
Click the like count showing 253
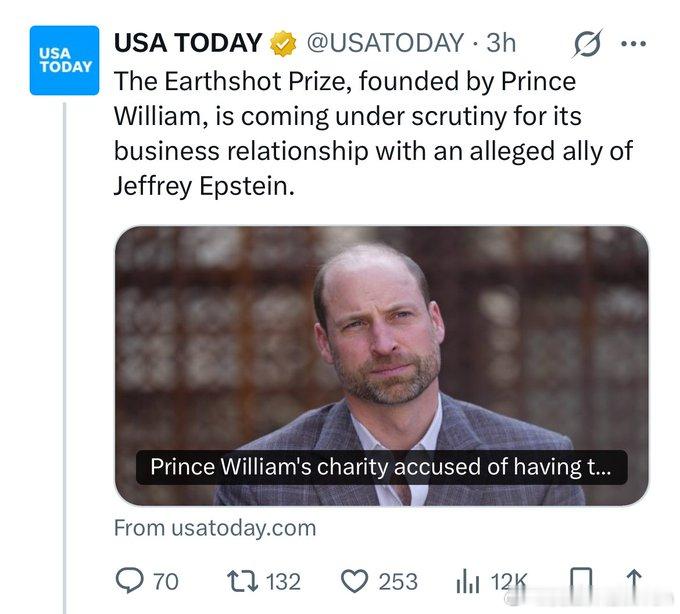(398, 581)
